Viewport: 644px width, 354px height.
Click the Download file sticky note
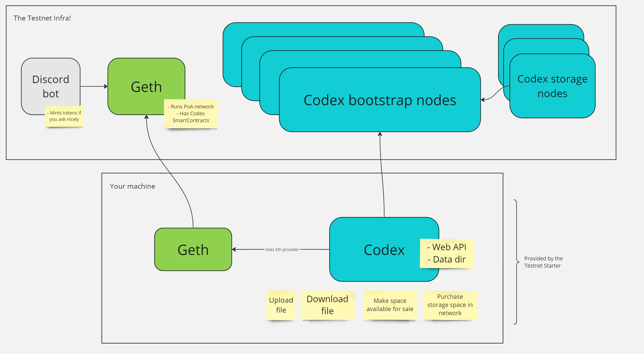327,305
